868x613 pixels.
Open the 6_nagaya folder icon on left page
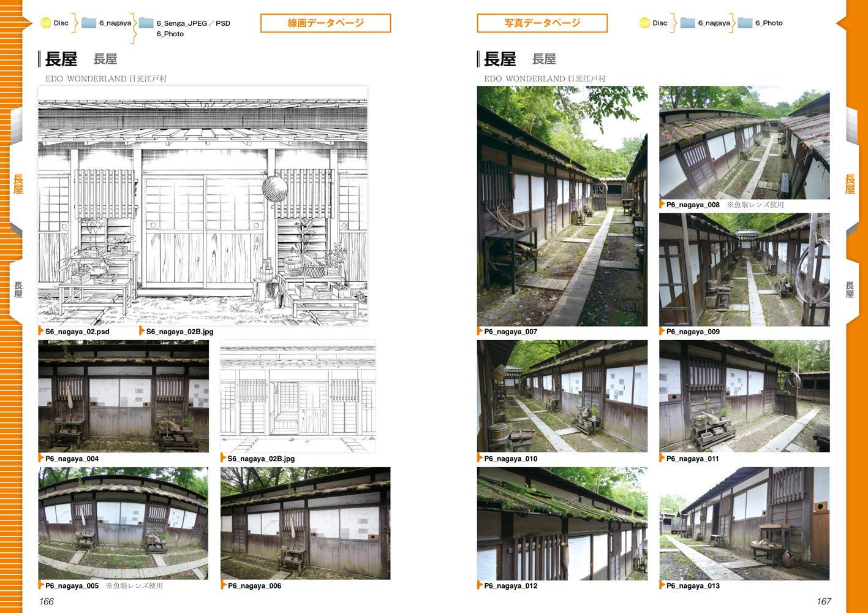89,23
